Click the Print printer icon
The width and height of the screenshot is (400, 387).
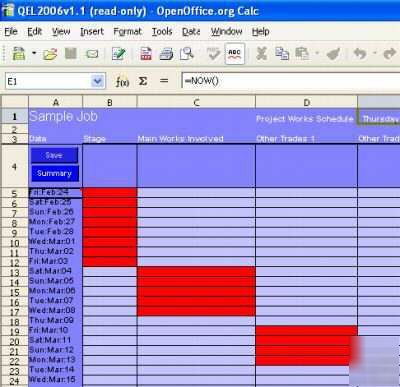[x=166, y=54]
